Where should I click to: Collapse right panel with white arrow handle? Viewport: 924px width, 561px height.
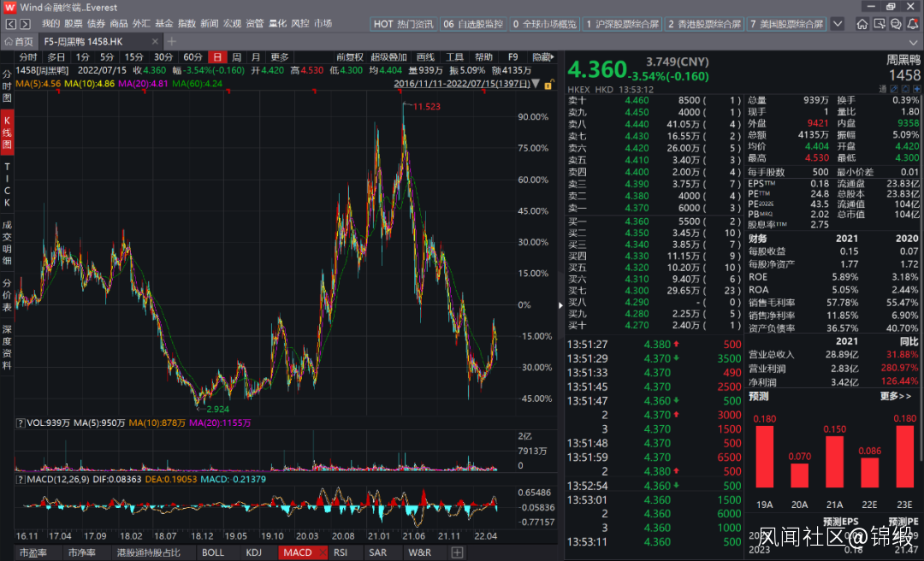click(x=560, y=305)
